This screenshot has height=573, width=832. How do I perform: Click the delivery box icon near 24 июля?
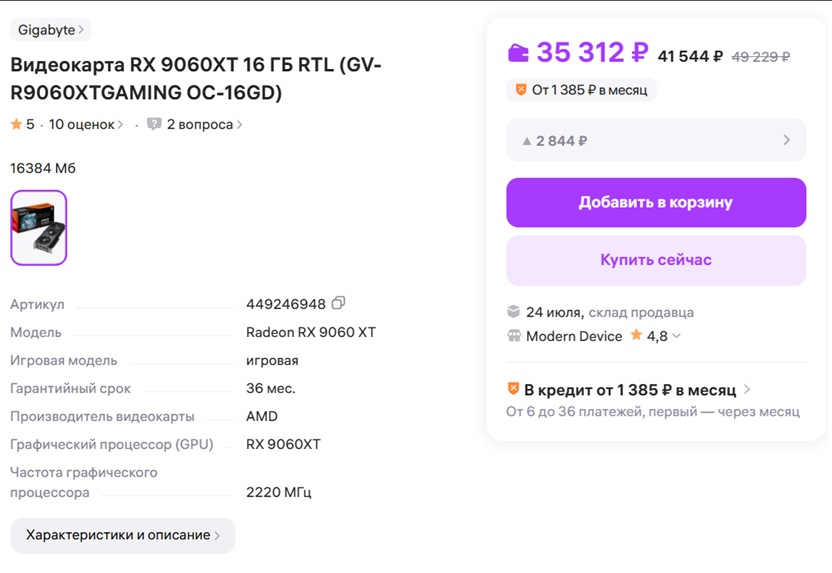(513, 311)
